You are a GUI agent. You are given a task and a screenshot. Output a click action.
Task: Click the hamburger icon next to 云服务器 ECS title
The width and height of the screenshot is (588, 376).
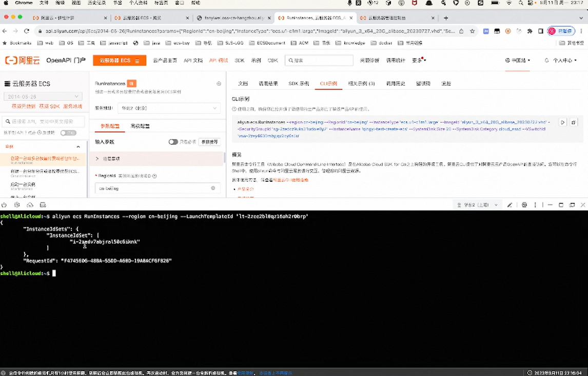point(7,84)
